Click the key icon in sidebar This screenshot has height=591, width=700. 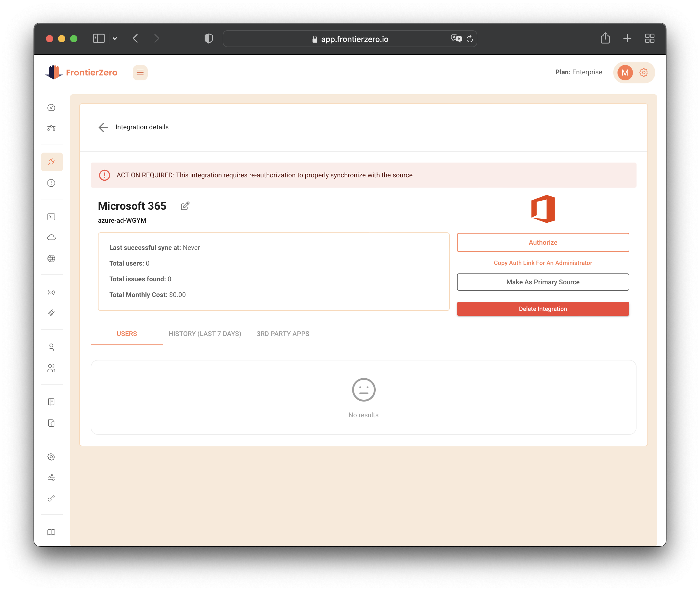click(51, 498)
